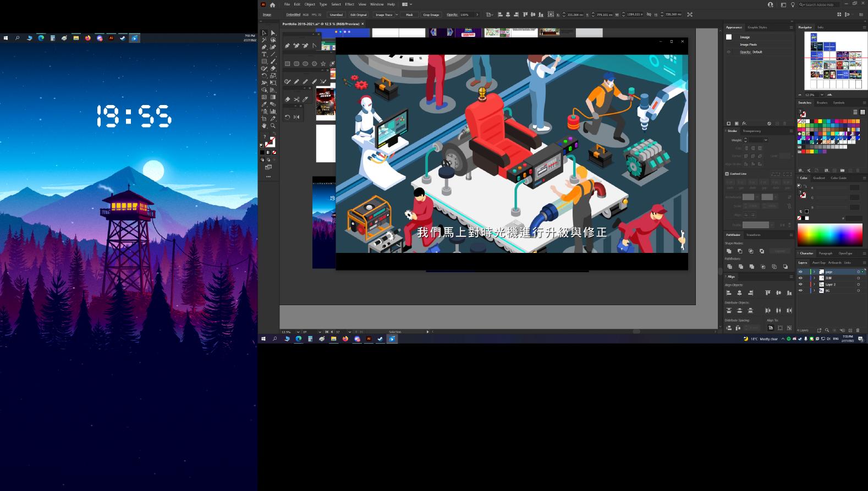Expand the BG layer contents

(x=814, y=290)
